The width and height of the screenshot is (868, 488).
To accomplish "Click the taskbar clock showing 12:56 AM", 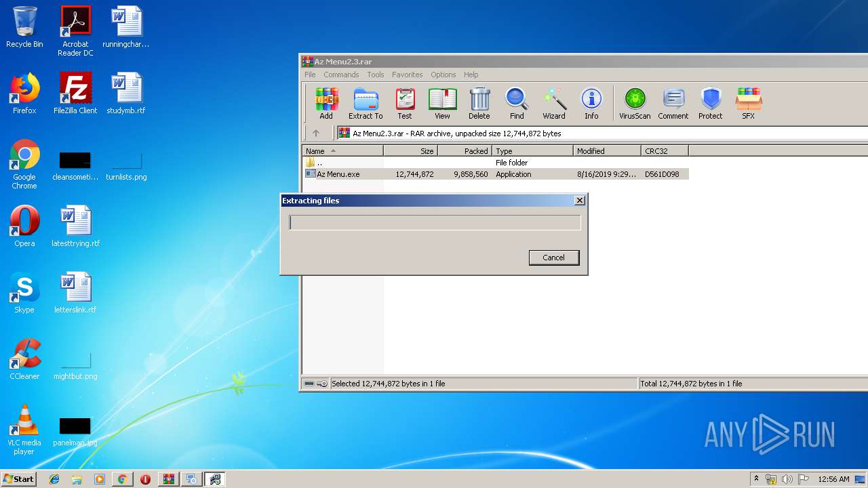I will tap(833, 479).
